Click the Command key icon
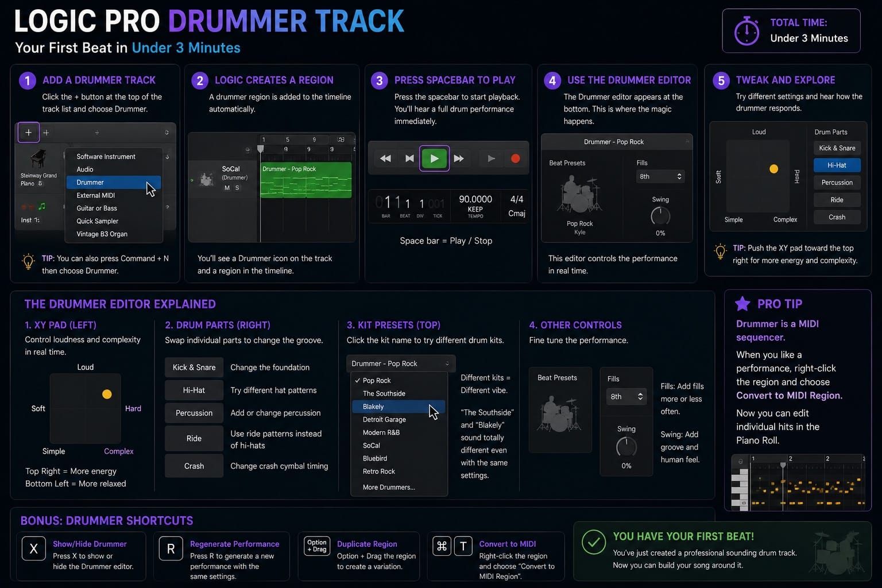Viewport: 882px width, 588px height. [x=442, y=546]
